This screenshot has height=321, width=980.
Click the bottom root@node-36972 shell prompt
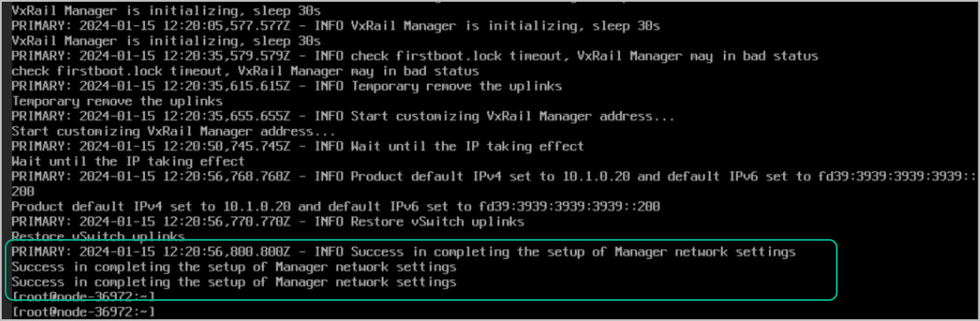tap(83, 312)
